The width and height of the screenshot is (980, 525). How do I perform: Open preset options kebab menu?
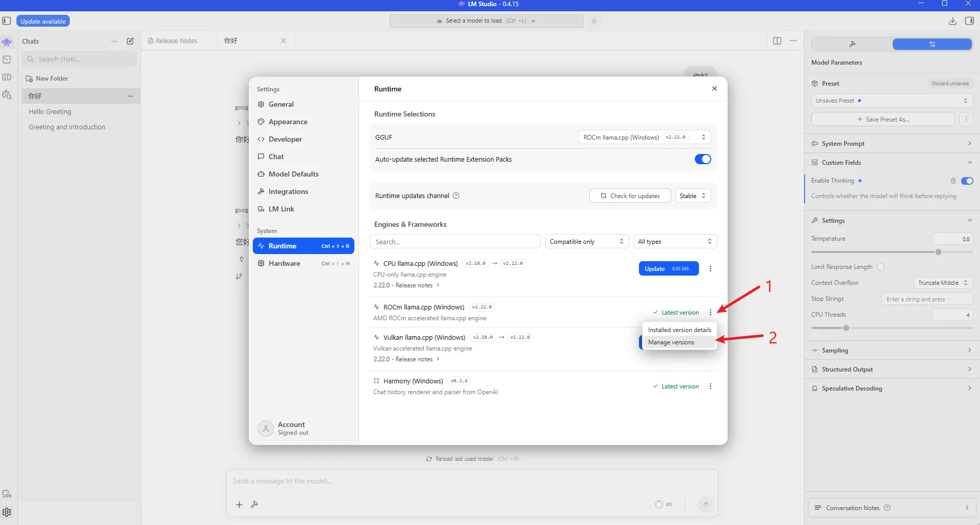click(x=966, y=119)
